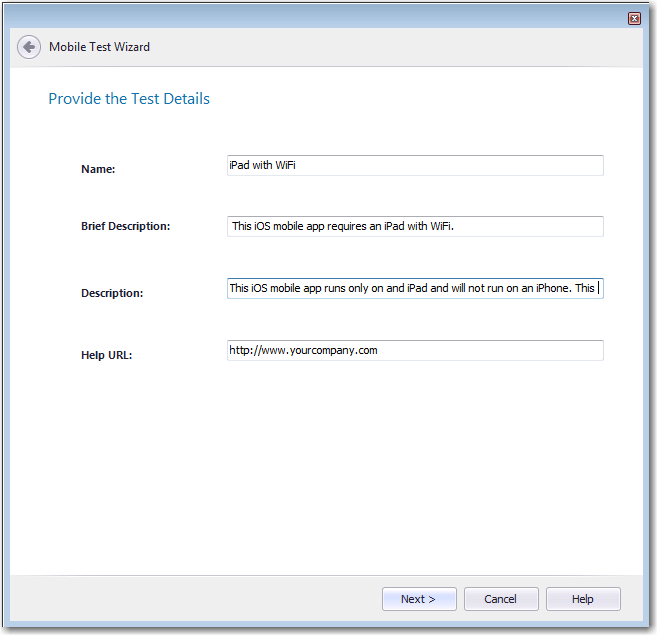This screenshot has height=635, width=657.
Task: Click the 'Mobile Test Wizard' title text
Action: tap(99, 47)
